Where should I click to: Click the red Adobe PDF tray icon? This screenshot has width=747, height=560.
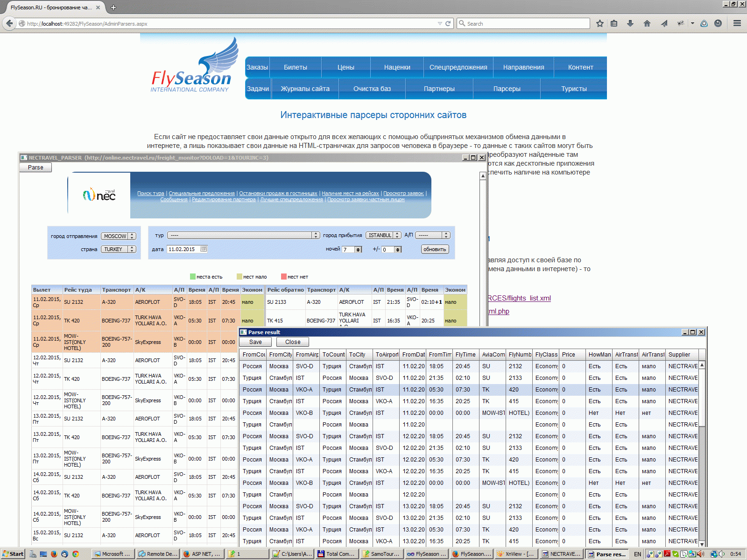pos(667,554)
